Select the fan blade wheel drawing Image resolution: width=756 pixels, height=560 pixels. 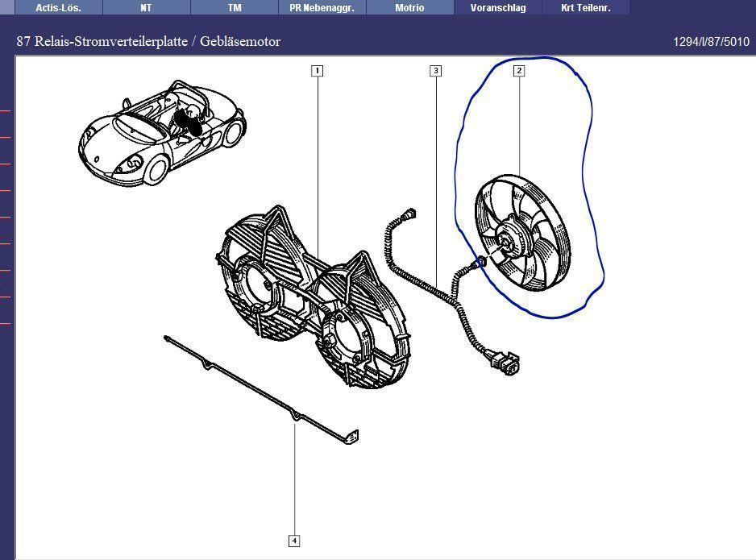[524, 234]
